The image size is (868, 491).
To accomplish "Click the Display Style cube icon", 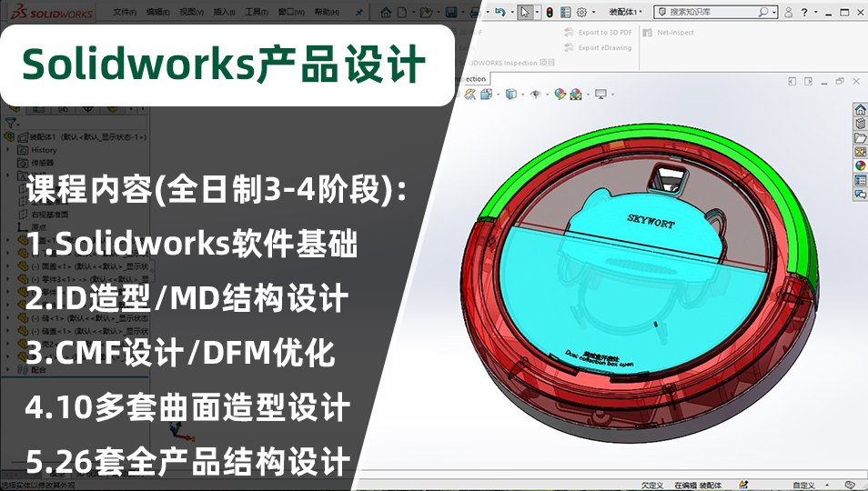I will (x=511, y=95).
